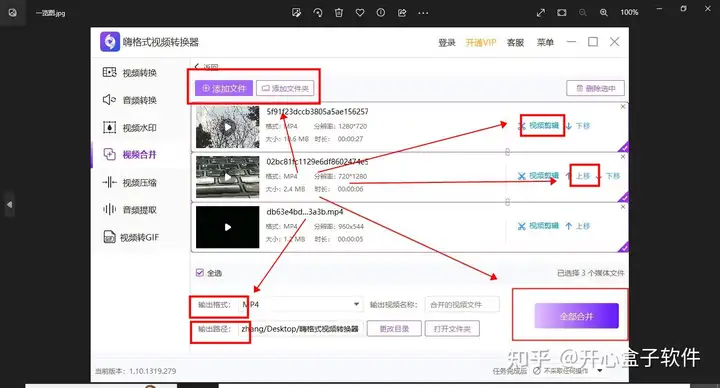
Task: Click the 删除选中 button
Action: (x=595, y=88)
